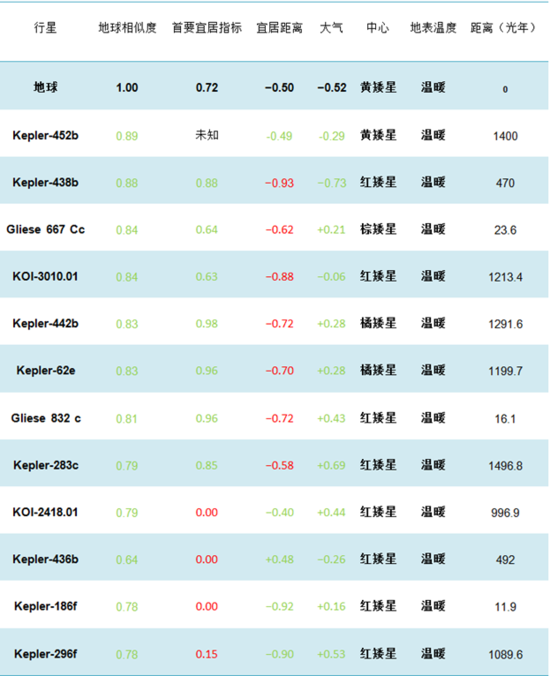The image size is (550, 676).
Task: Click the 距离（光年）column header
Action: [503, 28]
